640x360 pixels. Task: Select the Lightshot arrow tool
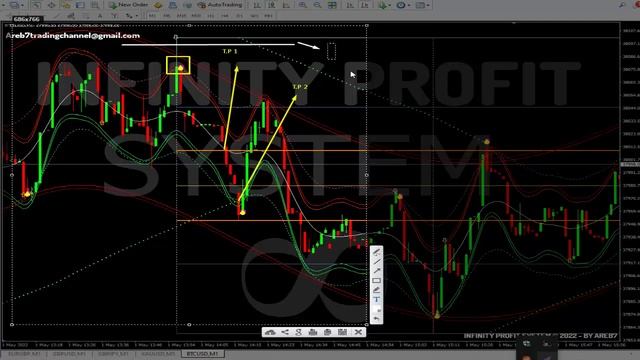(376, 271)
